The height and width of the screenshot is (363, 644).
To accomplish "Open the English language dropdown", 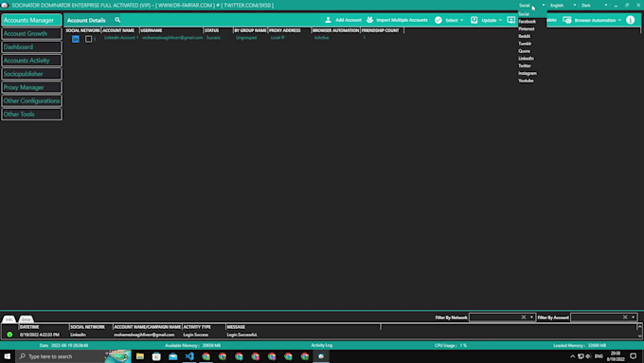I will coord(563,6).
